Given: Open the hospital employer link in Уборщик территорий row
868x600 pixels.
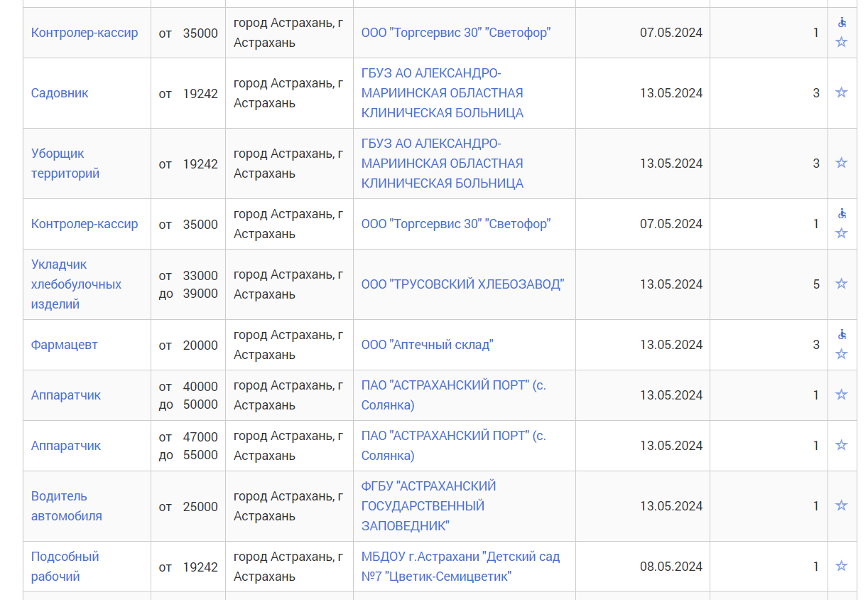Looking at the screenshot, I should coord(442,164).
